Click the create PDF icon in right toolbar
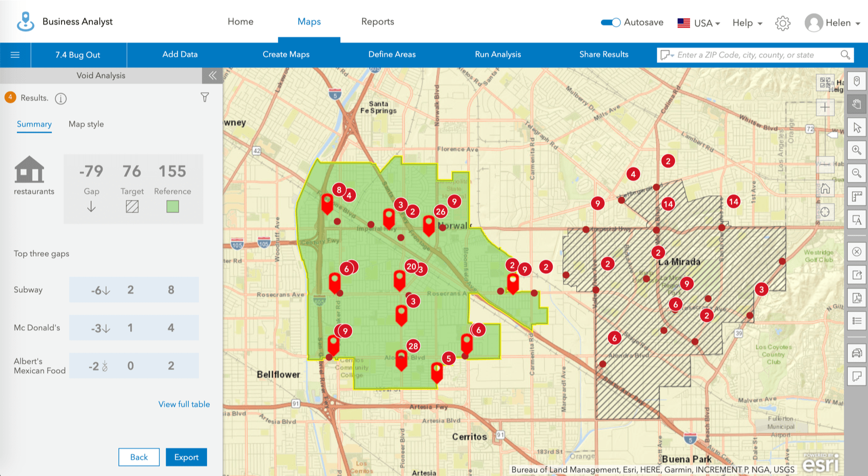This screenshot has height=476, width=868. pos(857,298)
